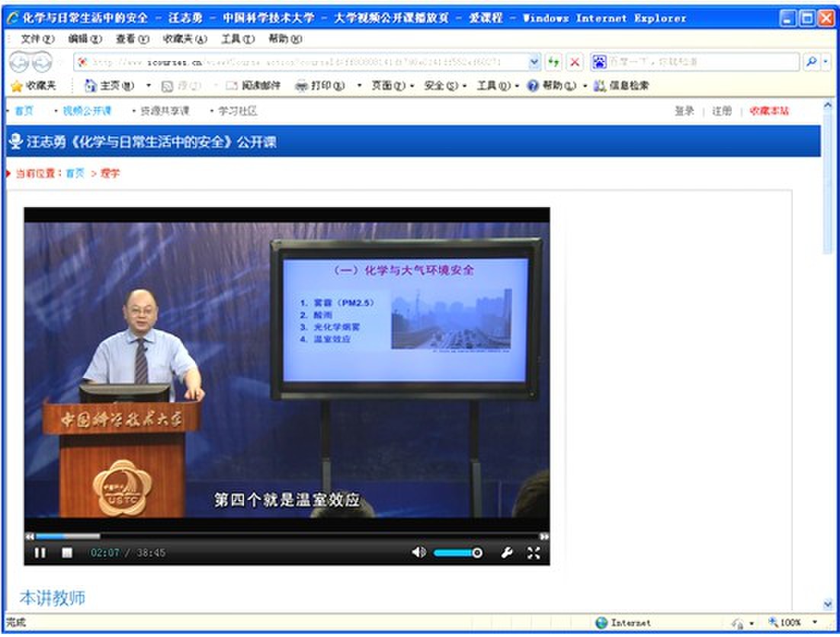
Task: Go to 视频公开课 navigation link
Action: tap(87, 110)
